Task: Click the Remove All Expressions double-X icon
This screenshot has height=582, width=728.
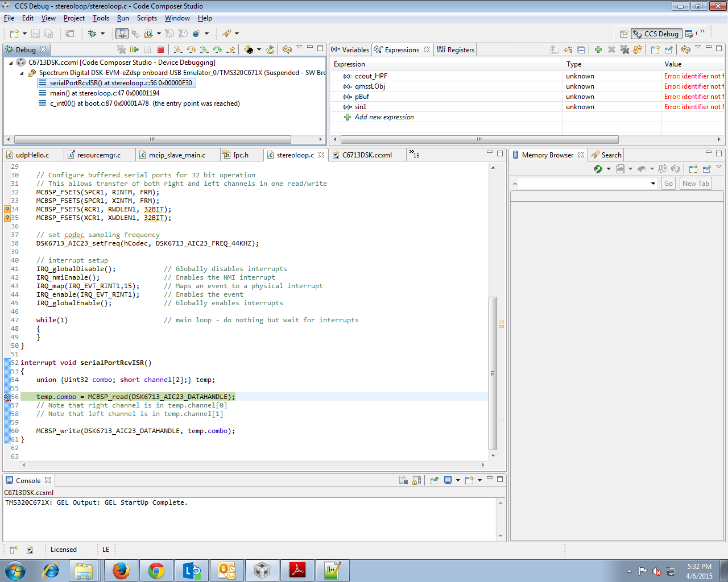Action: click(x=624, y=50)
